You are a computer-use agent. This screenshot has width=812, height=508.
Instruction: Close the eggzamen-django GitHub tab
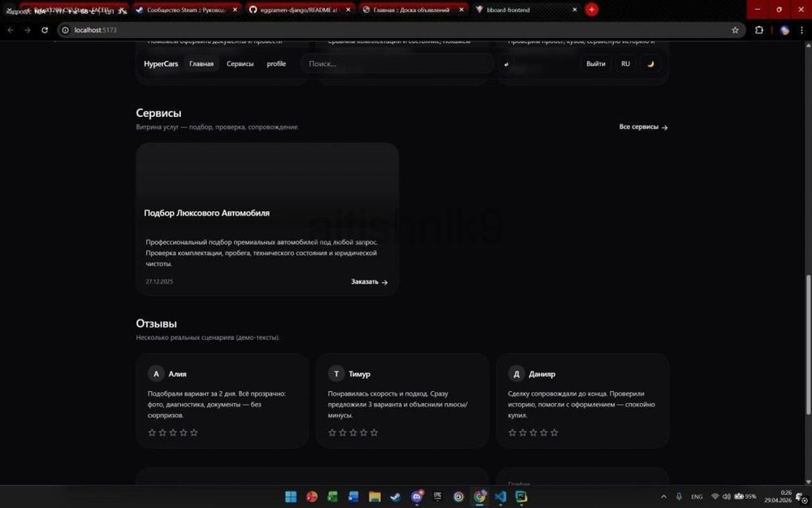coord(348,10)
